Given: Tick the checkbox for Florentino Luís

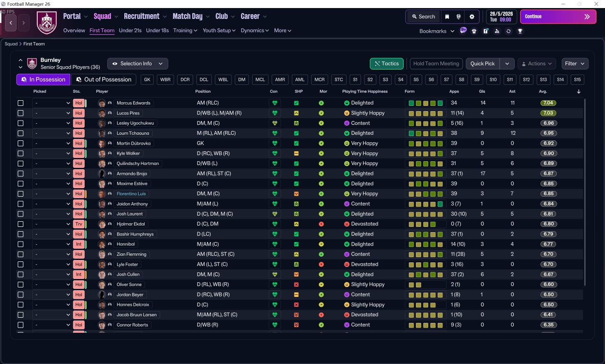Looking at the screenshot, I should click(20, 194).
